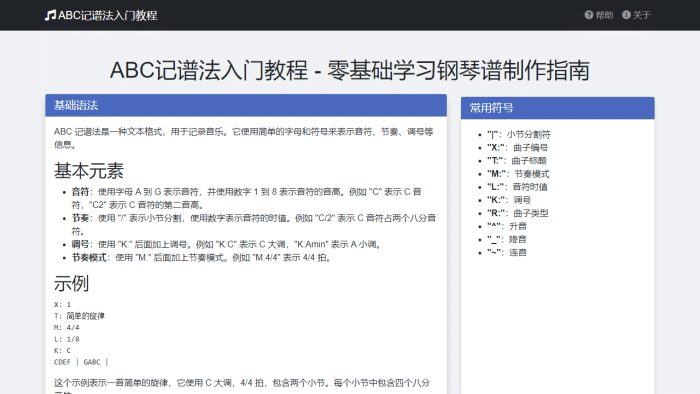Screen dimensions: 700x394
Task: Click the about info icon
Action: tap(626, 15)
